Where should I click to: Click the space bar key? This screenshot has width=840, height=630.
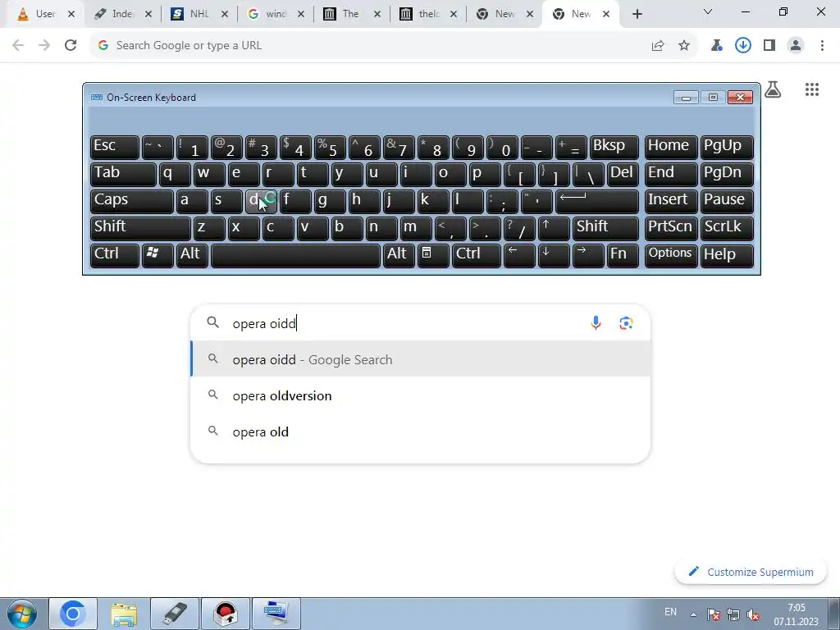pos(295,255)
